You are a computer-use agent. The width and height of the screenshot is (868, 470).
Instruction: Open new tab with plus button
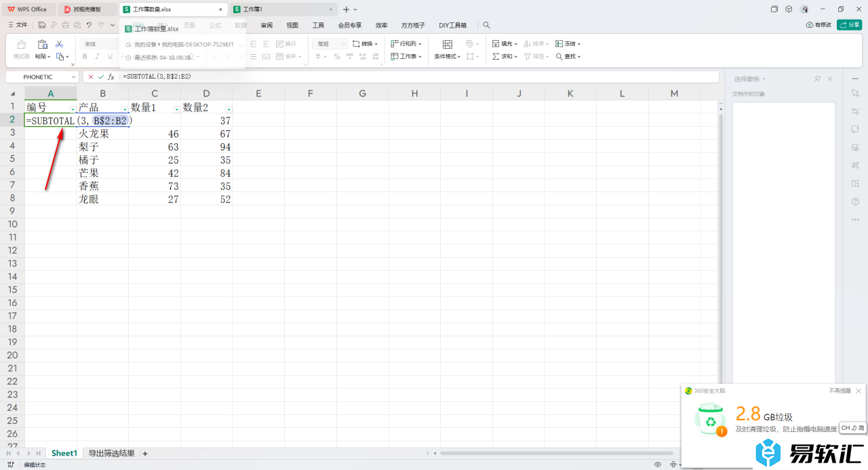click(346, 9)
